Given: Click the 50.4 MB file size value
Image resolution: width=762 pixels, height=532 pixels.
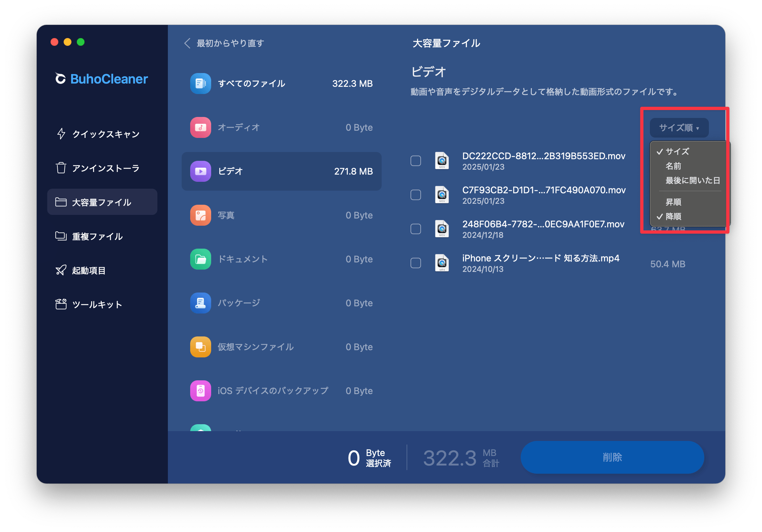Looking at the screenshot, I should click(668, 264).
